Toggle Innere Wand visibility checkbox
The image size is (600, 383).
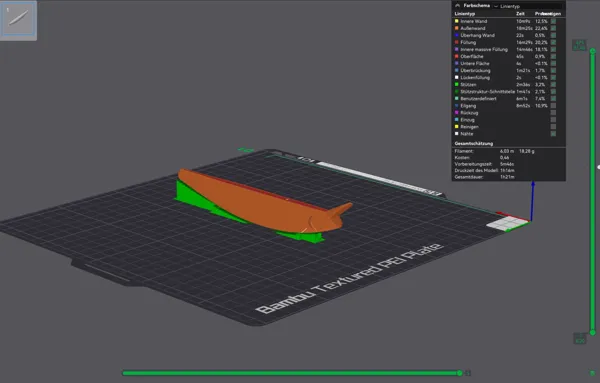[x=553, y=21]
